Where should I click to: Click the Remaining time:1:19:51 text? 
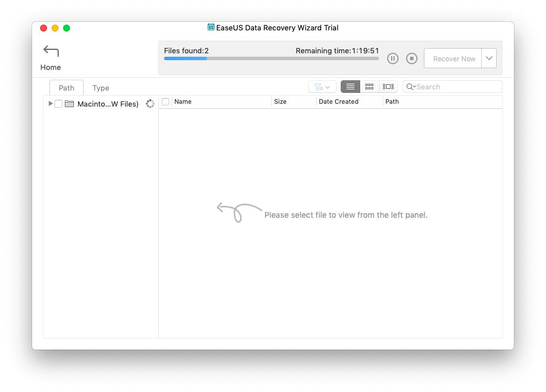[x=337, y=51]
